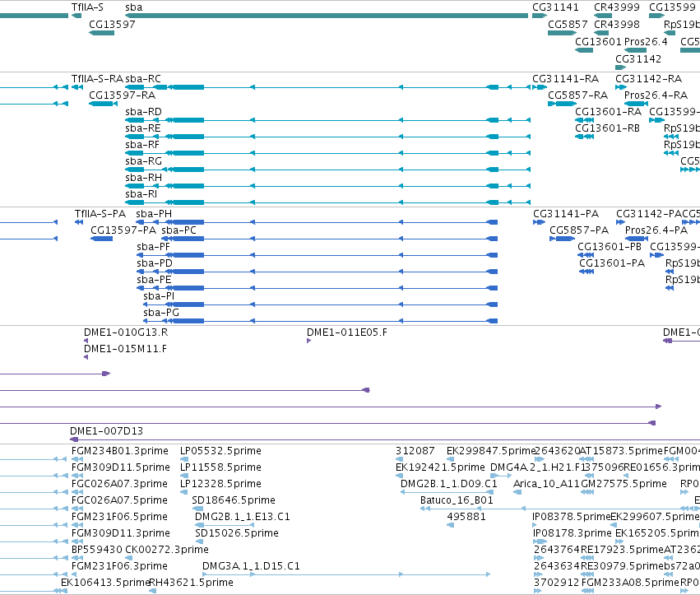Select transcript sba-RC
The height and width of the screenshot is (595, 700).
click(327, 87)
